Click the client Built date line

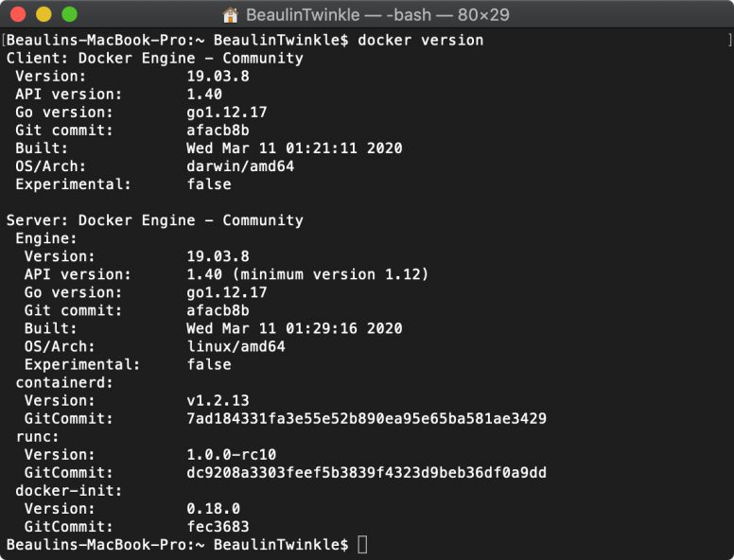tap(209, 149)
